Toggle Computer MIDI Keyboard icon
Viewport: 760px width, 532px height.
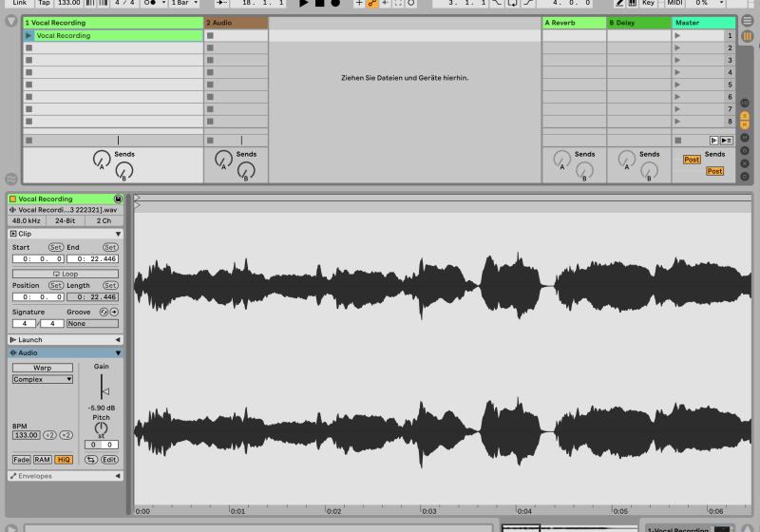click(x=633, y=3)
